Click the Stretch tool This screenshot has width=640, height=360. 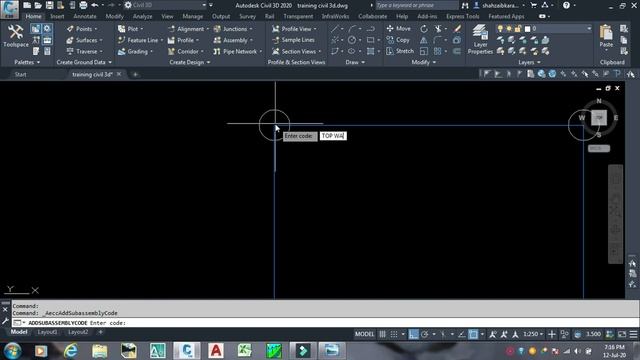point(400,51)
